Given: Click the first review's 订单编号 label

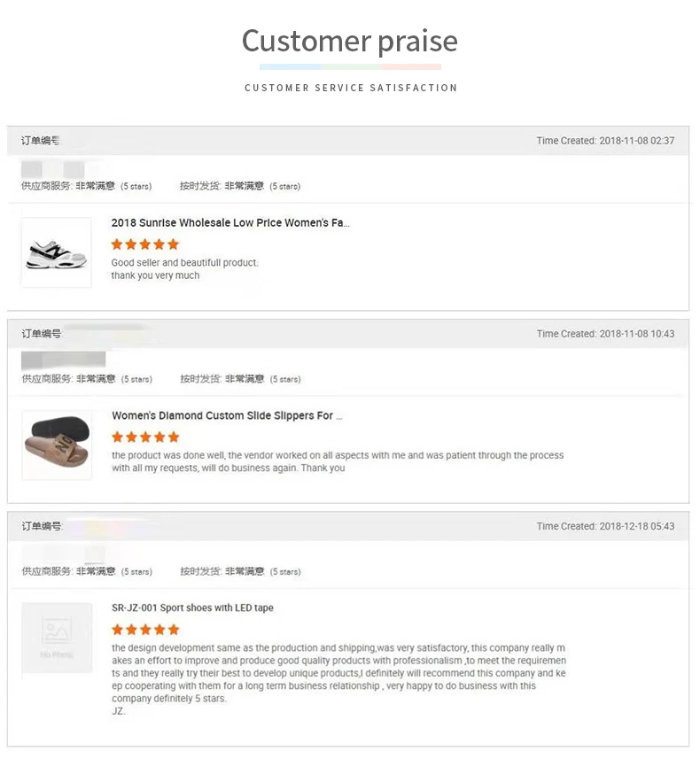Looking at the screenshot, I should coord(41,141).
